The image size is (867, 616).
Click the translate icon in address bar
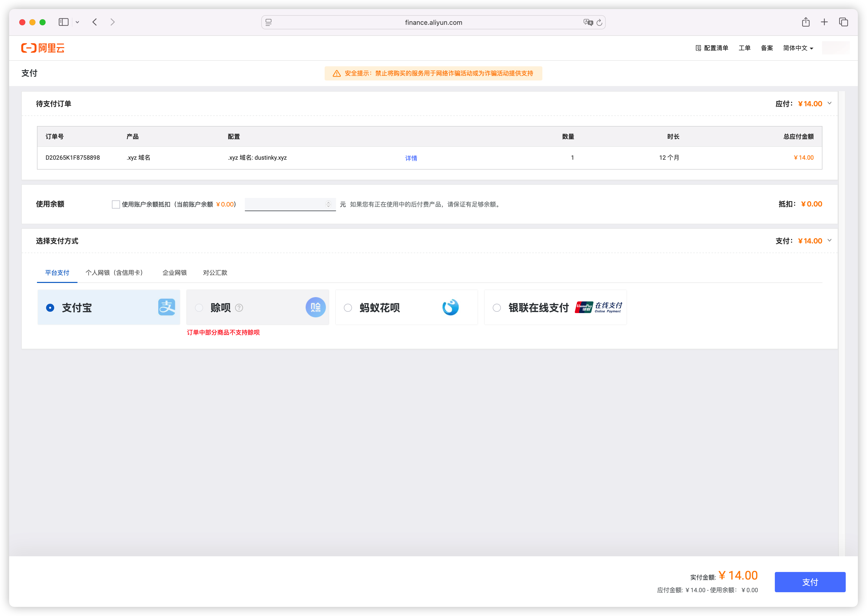pyautogui.click(x=588, y=22)
